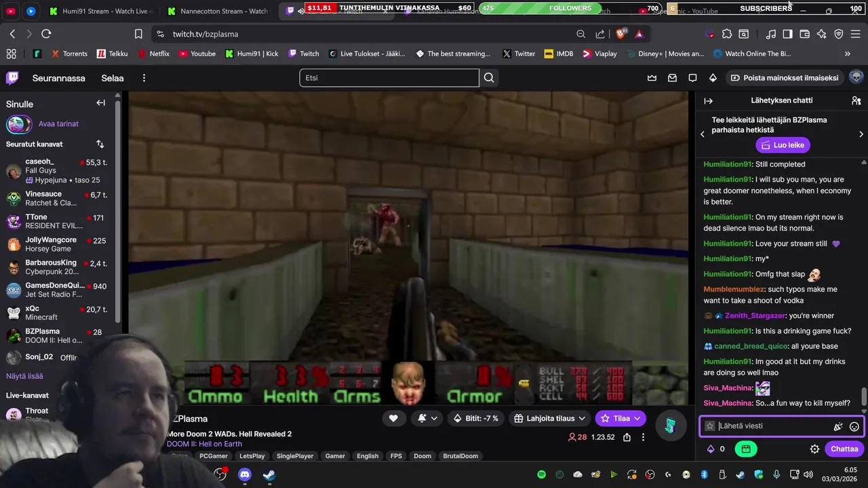
Task: Expand the Tilaa subscribe dropdown arrow
Action: (x=637, y=418)
